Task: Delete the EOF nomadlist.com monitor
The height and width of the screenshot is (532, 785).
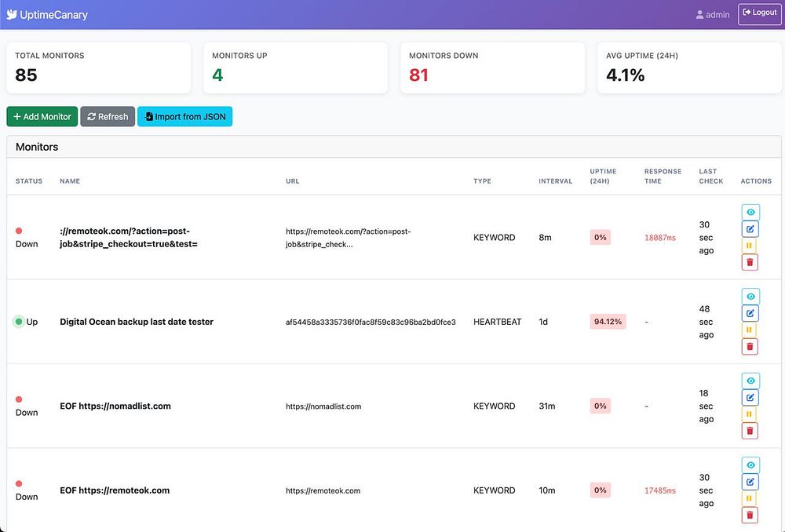Action: coord(750,431)
